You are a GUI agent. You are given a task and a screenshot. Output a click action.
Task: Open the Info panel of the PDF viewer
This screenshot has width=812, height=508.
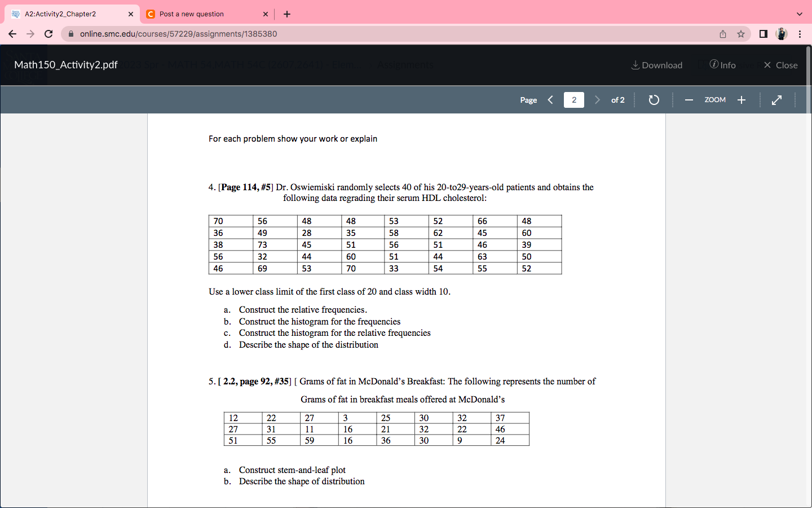pos(722,65)
